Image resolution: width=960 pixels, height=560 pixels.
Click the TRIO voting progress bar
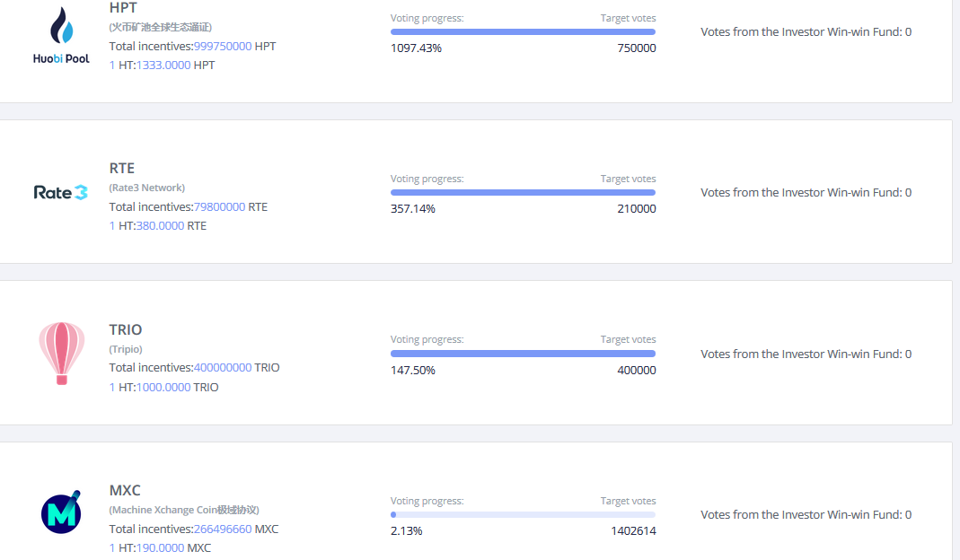(x=523, y=353)
